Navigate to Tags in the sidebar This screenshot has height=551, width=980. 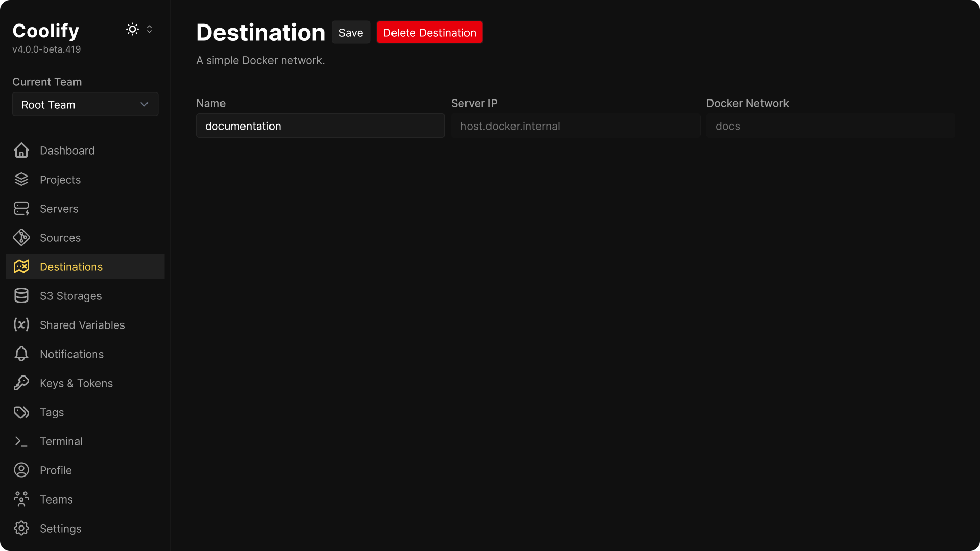tap(52, 412)
